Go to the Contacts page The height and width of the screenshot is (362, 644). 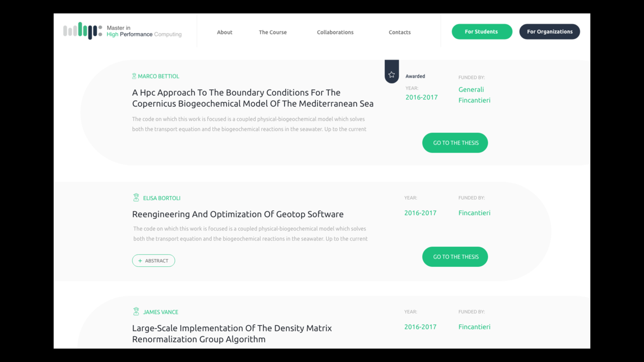400,32
